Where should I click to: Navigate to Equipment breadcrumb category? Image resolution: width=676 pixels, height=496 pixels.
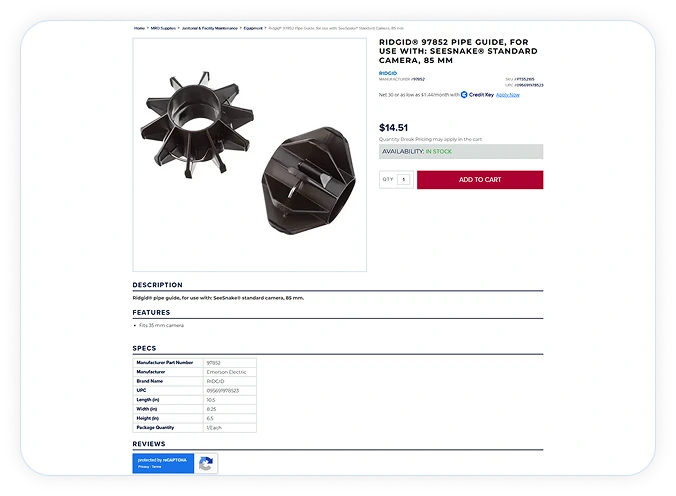click(253, 28)
